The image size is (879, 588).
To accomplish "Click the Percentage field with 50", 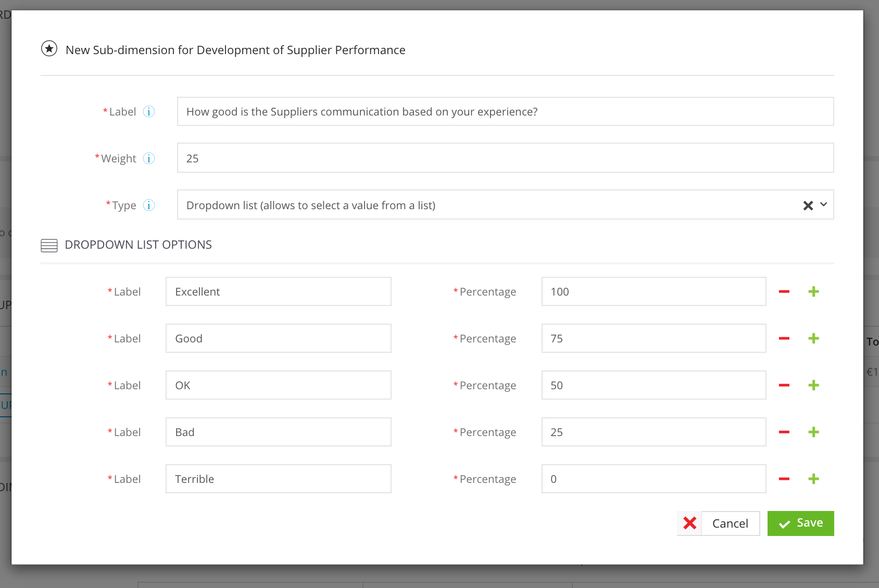I will 654,385.
